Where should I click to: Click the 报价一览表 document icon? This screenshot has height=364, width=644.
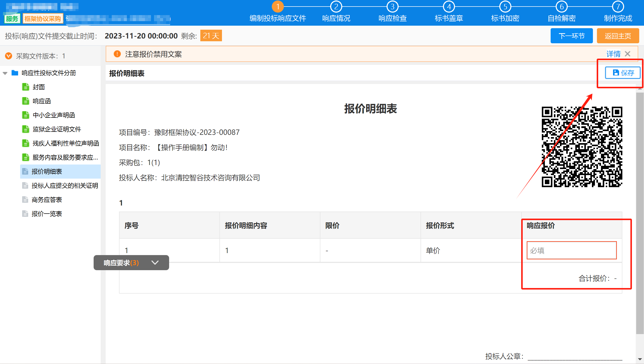(25, 214)
